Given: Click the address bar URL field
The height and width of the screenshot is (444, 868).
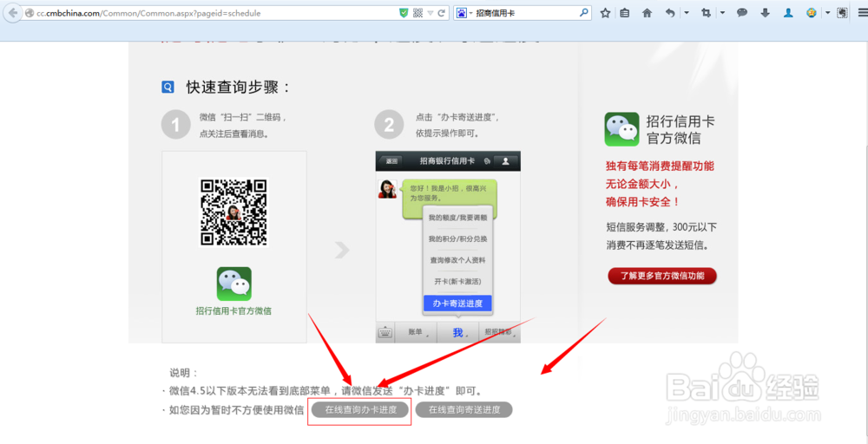Looking at the screenshot, I should tap(210, 13).
